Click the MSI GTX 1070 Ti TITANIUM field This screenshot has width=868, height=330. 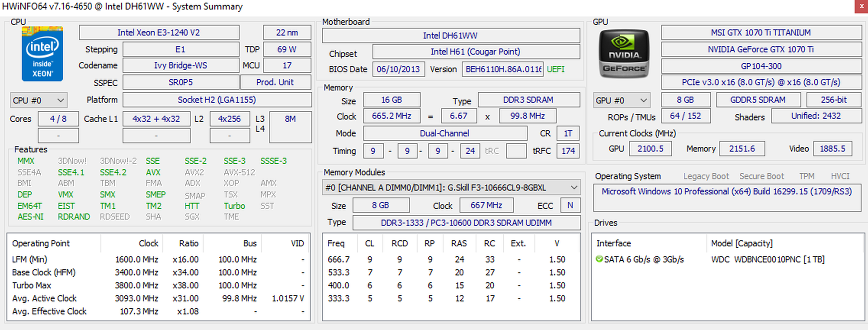point(761,33)
